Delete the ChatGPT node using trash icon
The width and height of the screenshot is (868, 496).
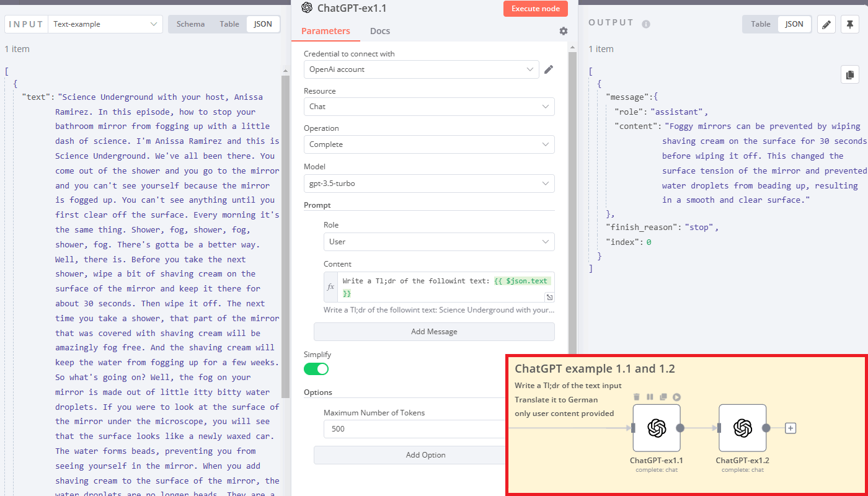636,397
